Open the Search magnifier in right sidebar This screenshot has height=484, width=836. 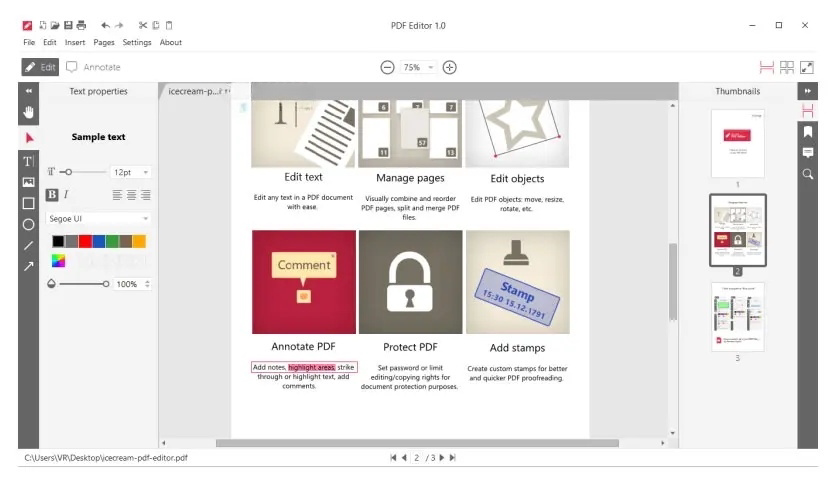[808, 174]
